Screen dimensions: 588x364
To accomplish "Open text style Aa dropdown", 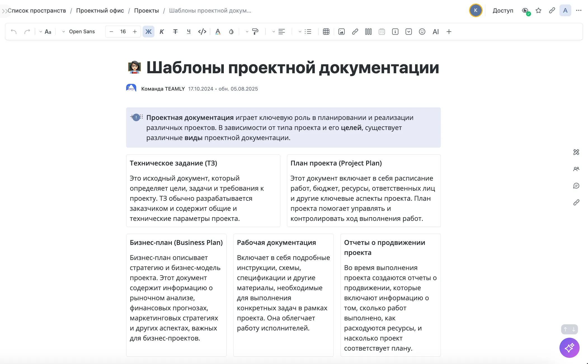I will click(x=45, y=32).
